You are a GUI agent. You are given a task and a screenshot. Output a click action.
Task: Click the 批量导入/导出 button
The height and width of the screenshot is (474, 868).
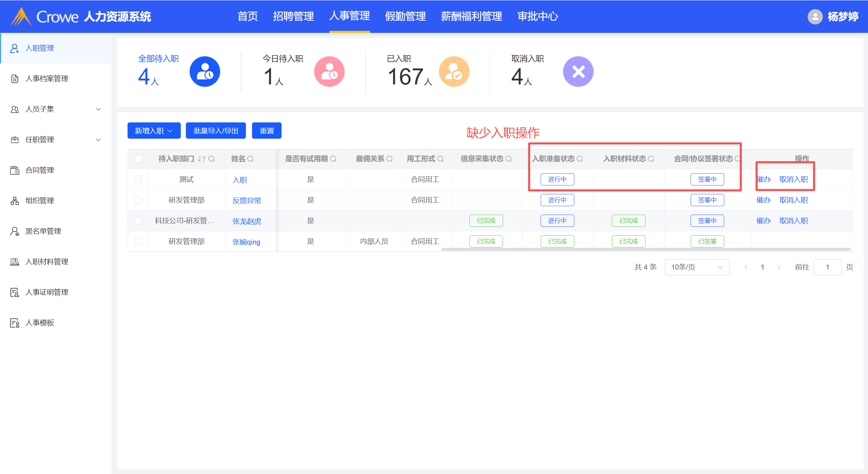pyautogui.click(x=216, y=131)
